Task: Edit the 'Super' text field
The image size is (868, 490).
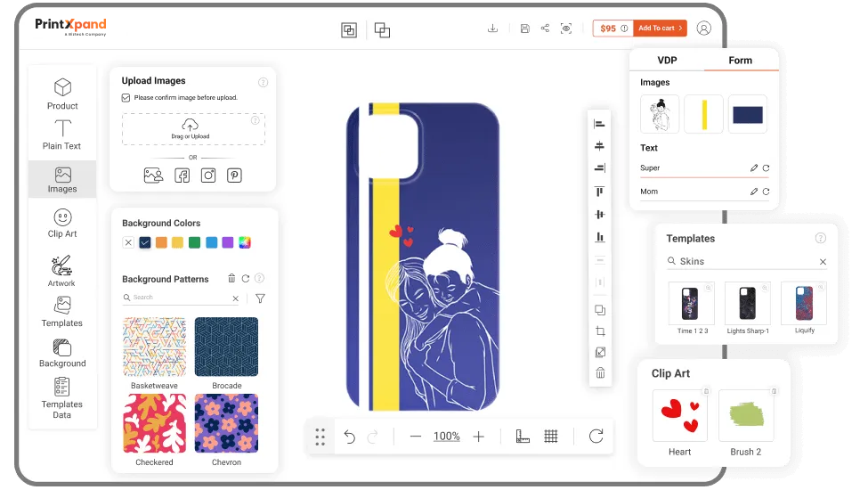Action: 753,168
